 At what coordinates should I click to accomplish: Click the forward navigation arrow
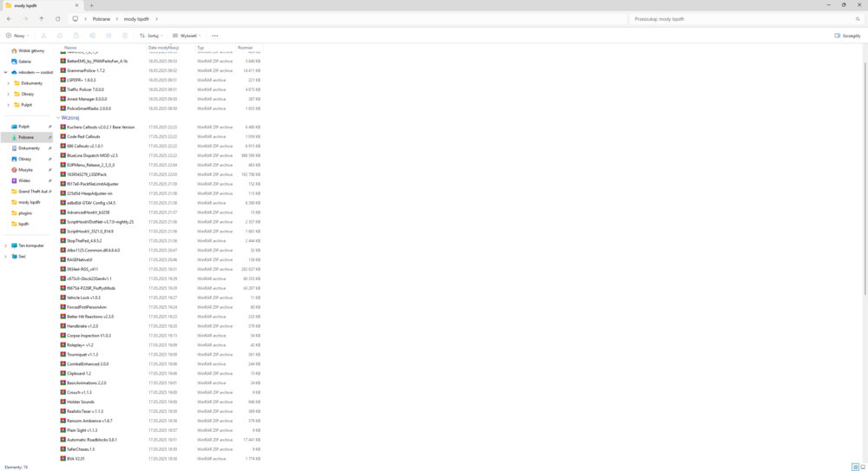25,19
